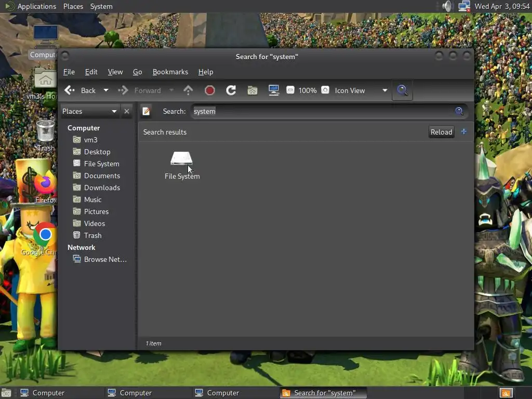The height and width of the screenshot is (399, 532).
Task: Toggle the magnifier Search toolbar button
Action: coord(403,90)
